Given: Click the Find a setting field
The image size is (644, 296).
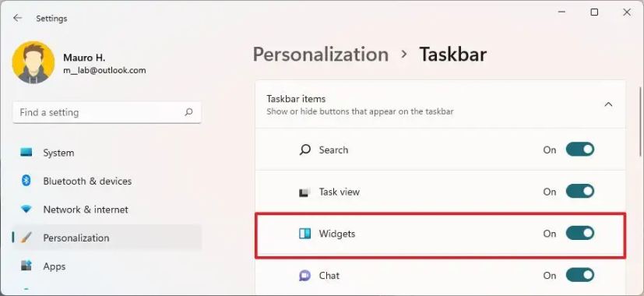Looking at the screenshot, I should [x=107, y=112].
